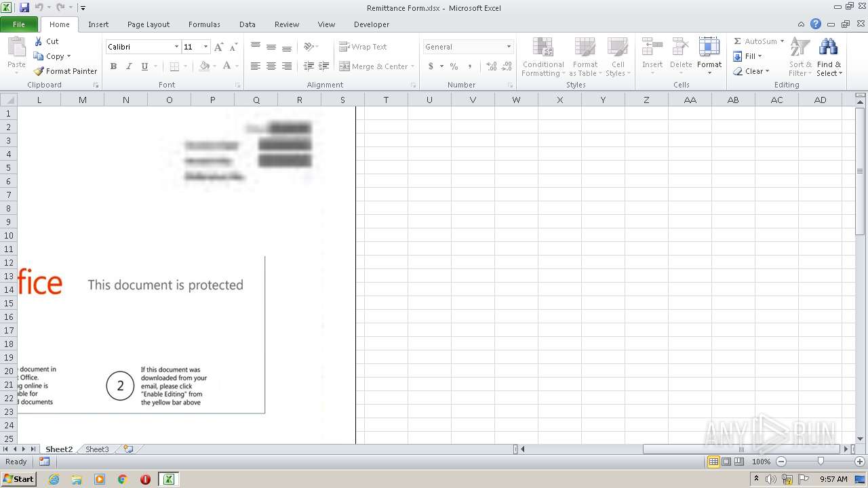Open the font size dropdown

[x=206, y=47]
